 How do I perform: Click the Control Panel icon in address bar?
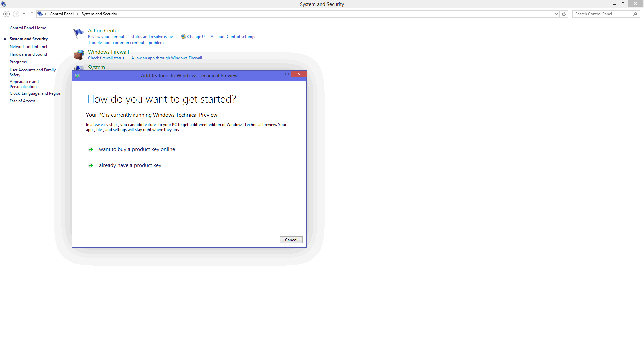click(40, 14)
